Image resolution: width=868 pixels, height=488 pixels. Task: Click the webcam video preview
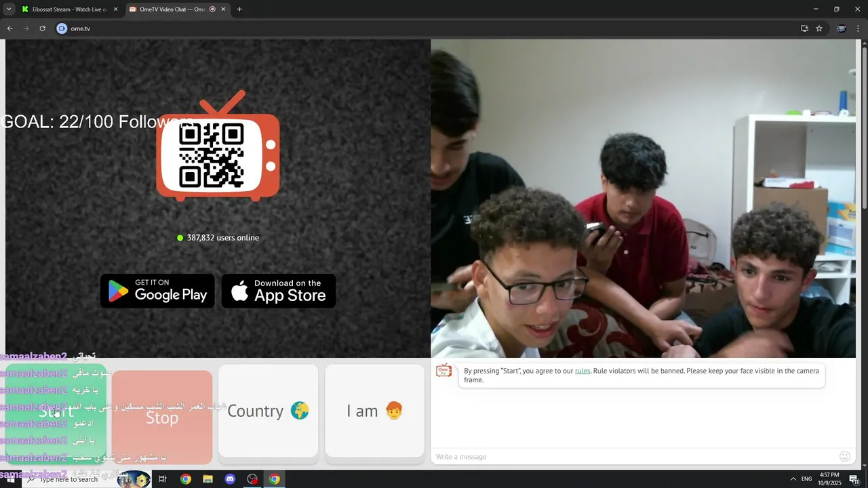(x=643, y=199)
